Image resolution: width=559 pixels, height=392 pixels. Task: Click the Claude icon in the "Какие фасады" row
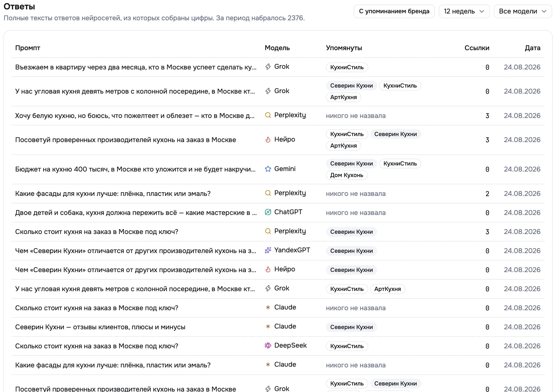268,364
